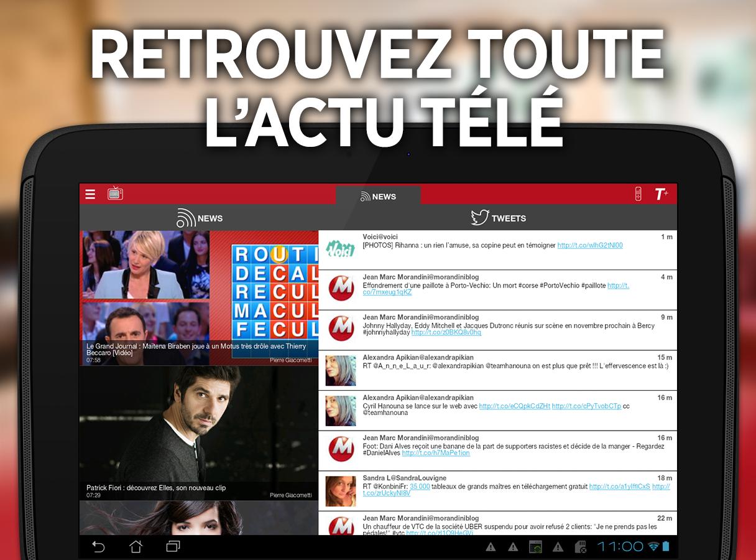Viewport: 756px width, 560px height.
Task: Select the NEWS tab in top bar
Action: coord(378,196)
